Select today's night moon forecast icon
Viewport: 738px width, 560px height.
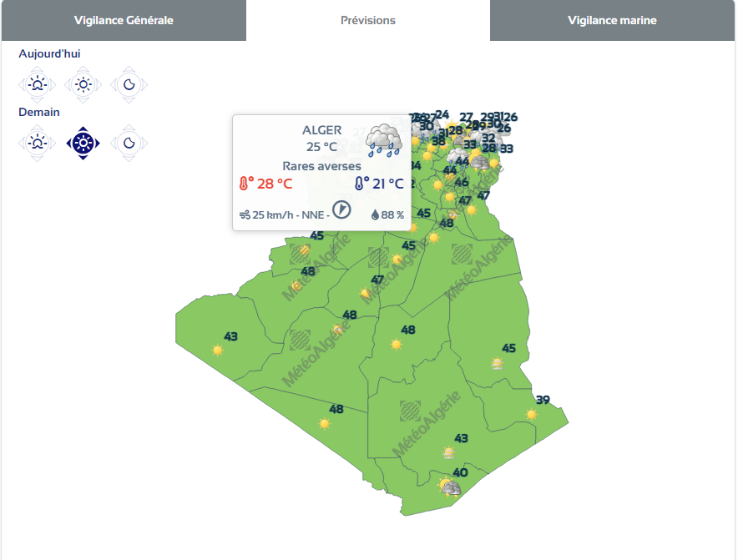tap(129, 84)
